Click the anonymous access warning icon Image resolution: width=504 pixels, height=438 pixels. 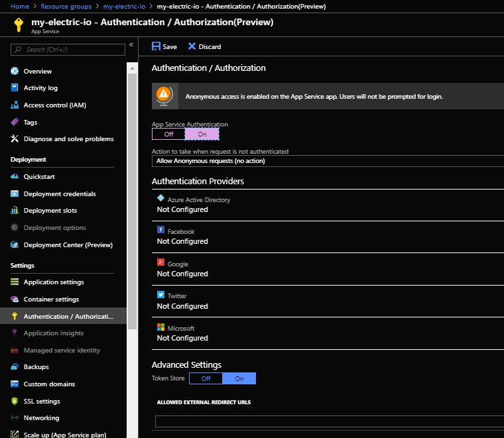pyautogui.click(x=164, y=95)
